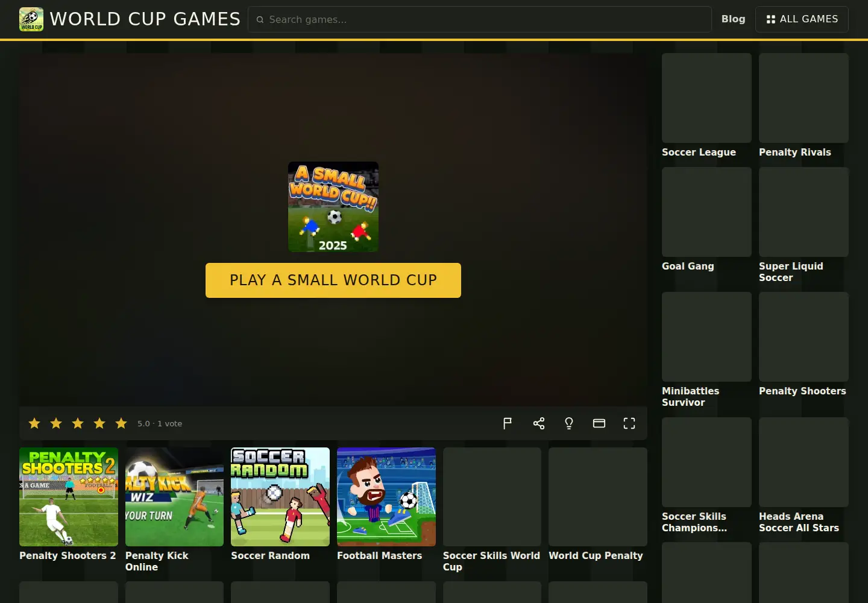Image resolution: width=868 pixels, height=603 pixels.
Task: Click the WORLD CUP GAMES title
Action: pyautogui.click(x=145, y=19)
